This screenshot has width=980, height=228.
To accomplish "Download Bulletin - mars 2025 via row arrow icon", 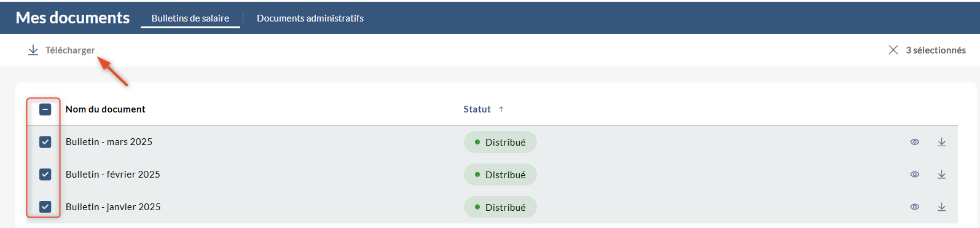I will (942, 142).
